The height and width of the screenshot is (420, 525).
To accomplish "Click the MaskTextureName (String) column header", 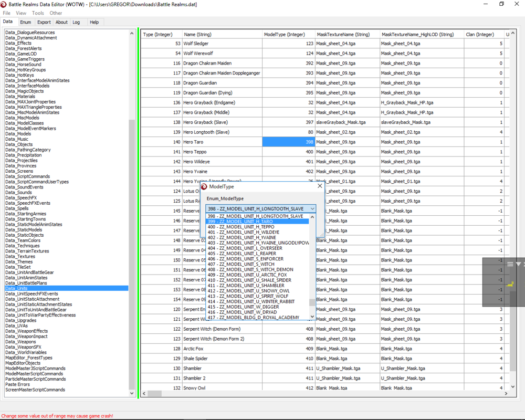I will (347, 35).
